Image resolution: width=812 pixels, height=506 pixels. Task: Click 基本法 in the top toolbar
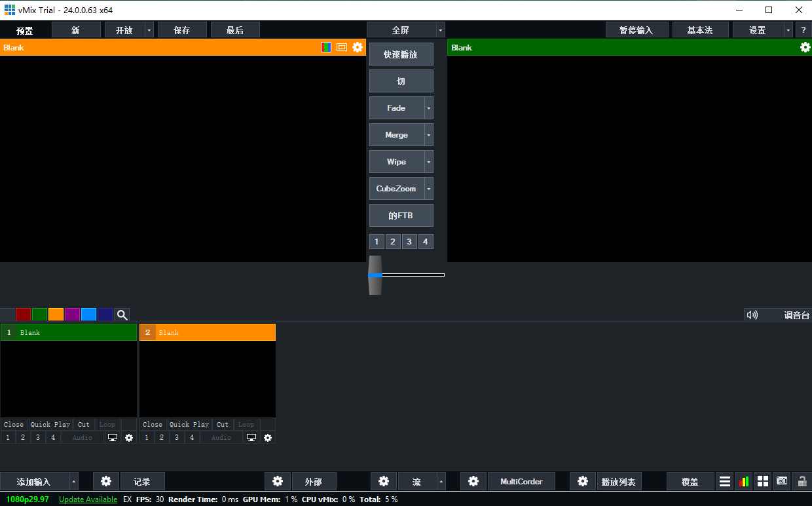point(701,29)
